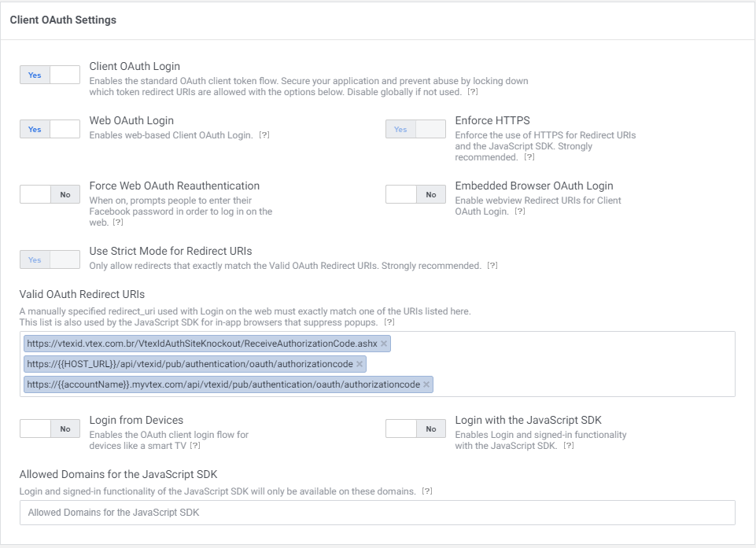The width and height of the screenshot is (756, 548).
Task: Turn off Web OAuth Login
Action: 50,129
